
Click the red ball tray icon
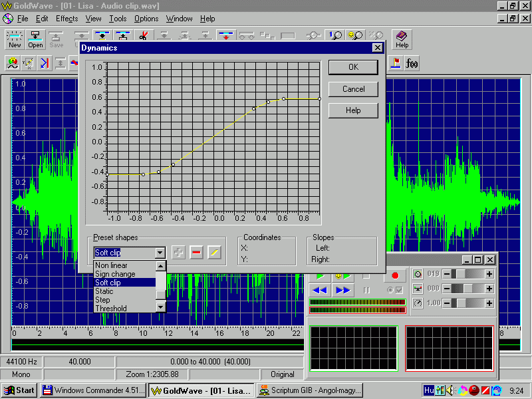click(473, 390)
